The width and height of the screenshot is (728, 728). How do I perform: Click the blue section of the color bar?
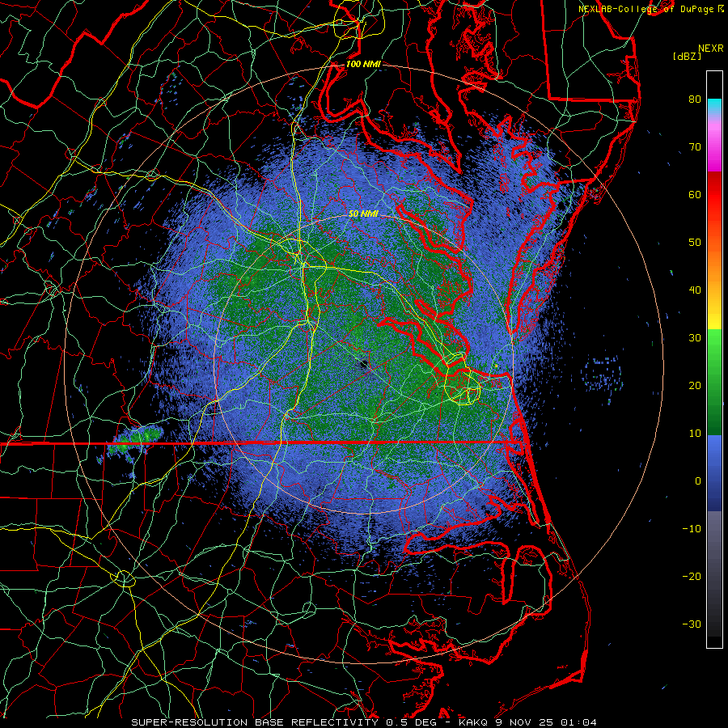[714, 473]
